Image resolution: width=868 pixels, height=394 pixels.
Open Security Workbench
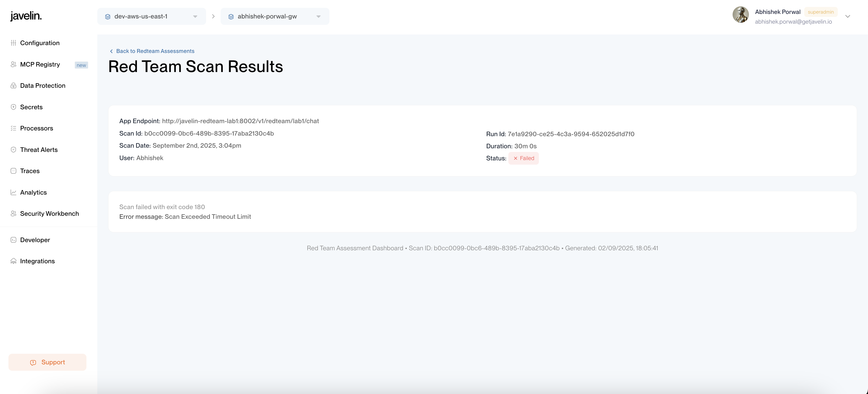50,214
